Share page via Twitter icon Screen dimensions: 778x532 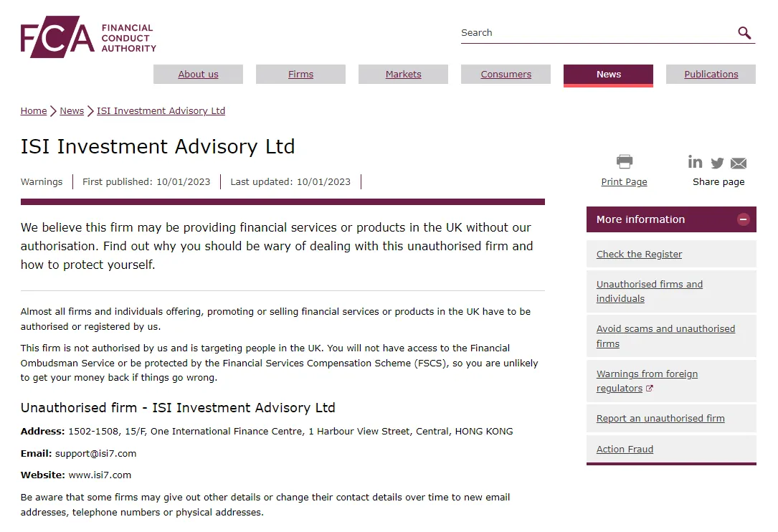point(717,163)
